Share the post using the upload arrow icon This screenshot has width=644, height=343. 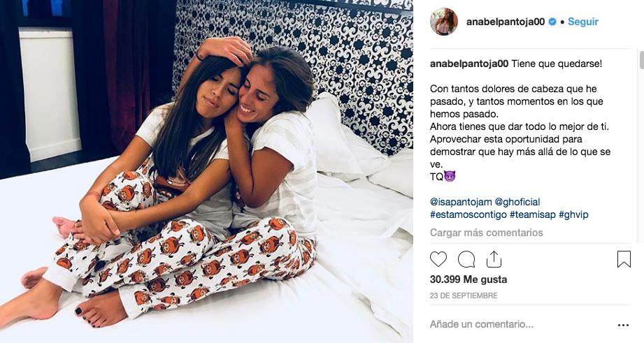[x=494, y=259]
